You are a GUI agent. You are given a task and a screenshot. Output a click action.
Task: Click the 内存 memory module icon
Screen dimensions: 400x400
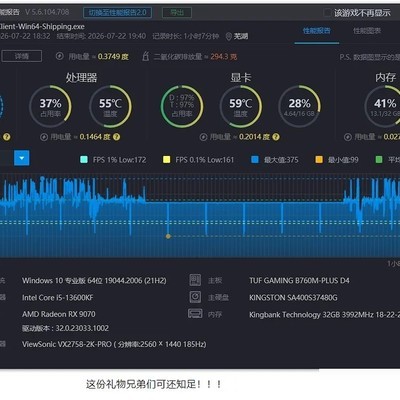pyautogui.click(x=195, y=313)
